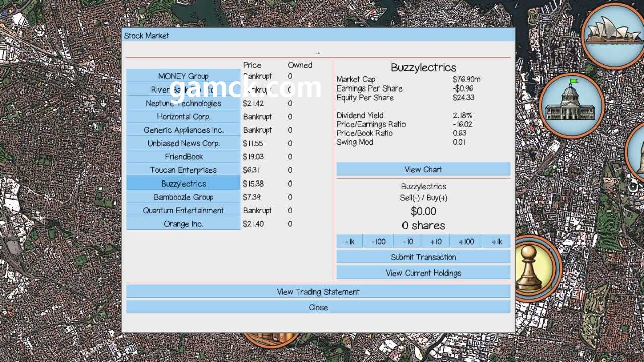The image size is (644, 362).
Task: Select Unbiased News Corp. from list
Action: pyautogui.click(x=183, y=143)
